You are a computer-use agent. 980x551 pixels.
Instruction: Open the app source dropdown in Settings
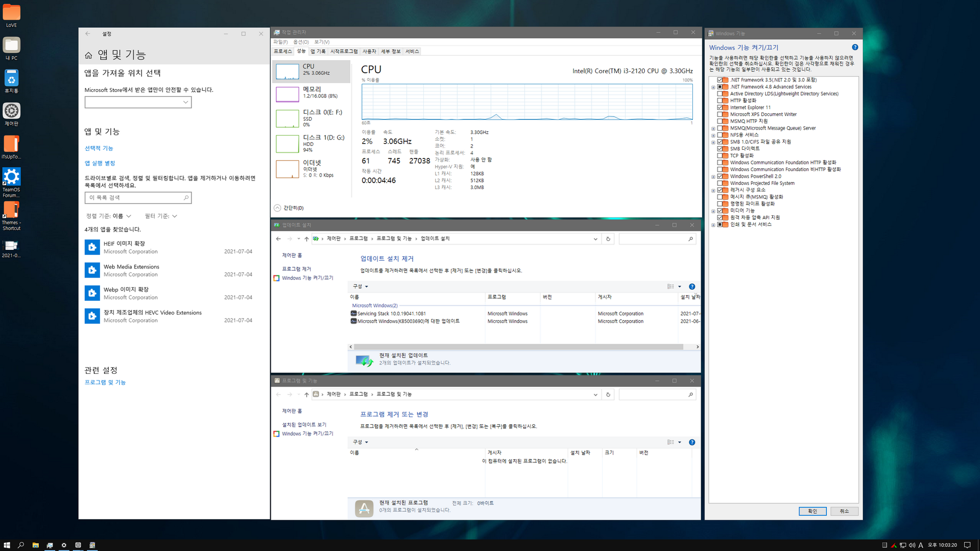coord(138,102)
